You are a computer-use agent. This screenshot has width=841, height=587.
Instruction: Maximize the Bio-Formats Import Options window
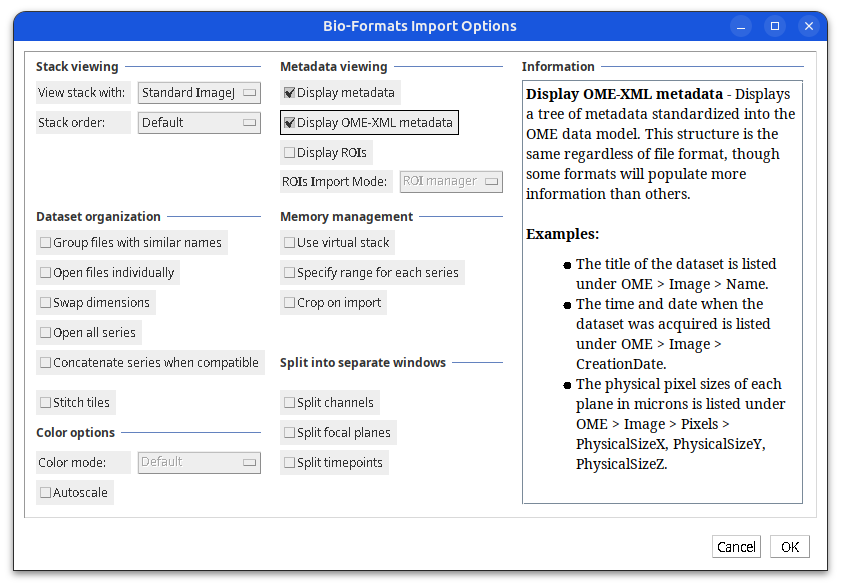point(774,26)
